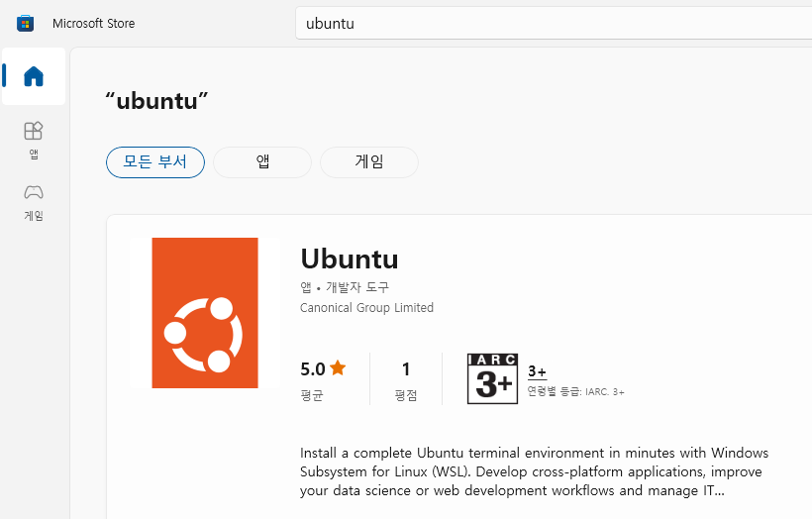Click the rating count 1

406,369
